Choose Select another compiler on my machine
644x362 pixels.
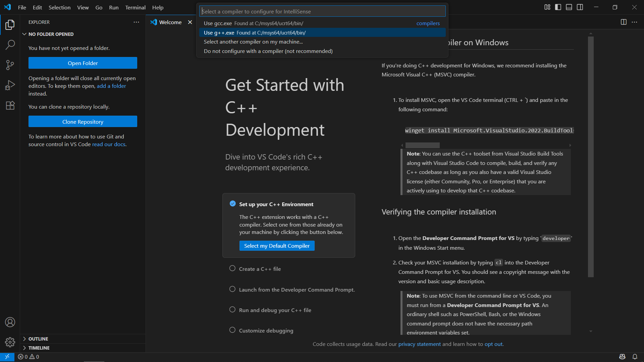pyautogui.click(x=322, y=42)
